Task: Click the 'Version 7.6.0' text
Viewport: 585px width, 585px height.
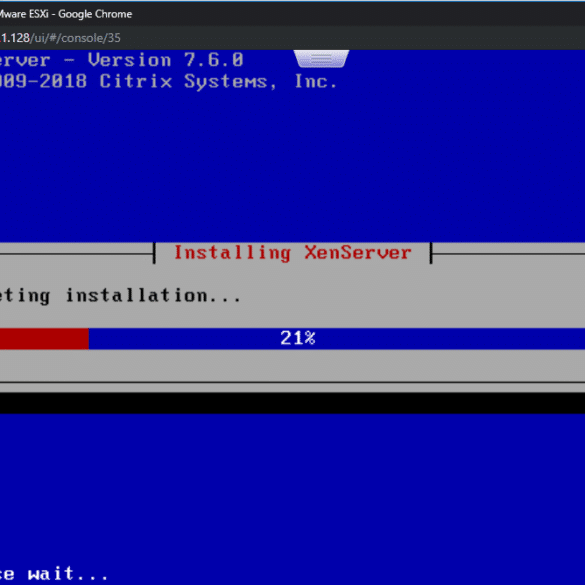Action: [x=165, y=60]
